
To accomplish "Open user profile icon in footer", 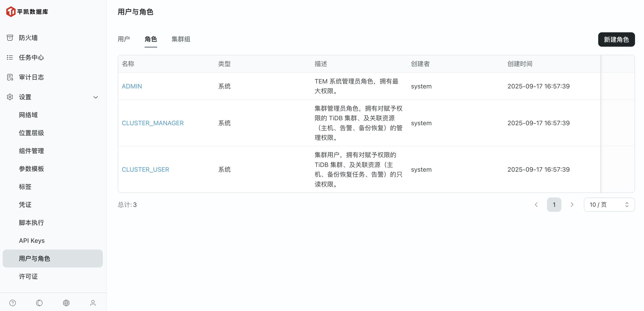I will click(x=93, y=303).
